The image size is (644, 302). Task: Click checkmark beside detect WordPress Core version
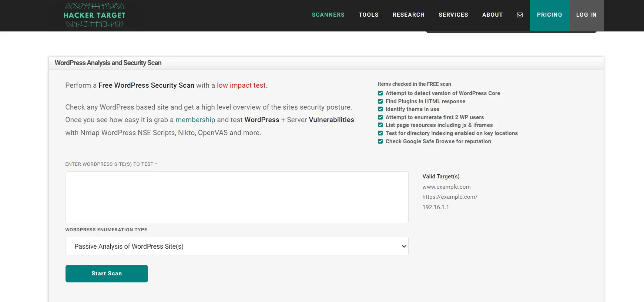[380, 93]
